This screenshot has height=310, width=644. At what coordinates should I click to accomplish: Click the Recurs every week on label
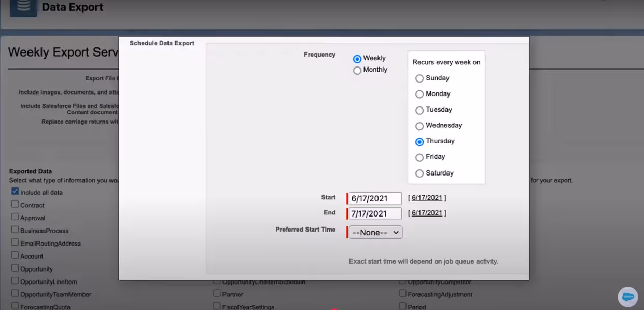[x=446, y=62]
